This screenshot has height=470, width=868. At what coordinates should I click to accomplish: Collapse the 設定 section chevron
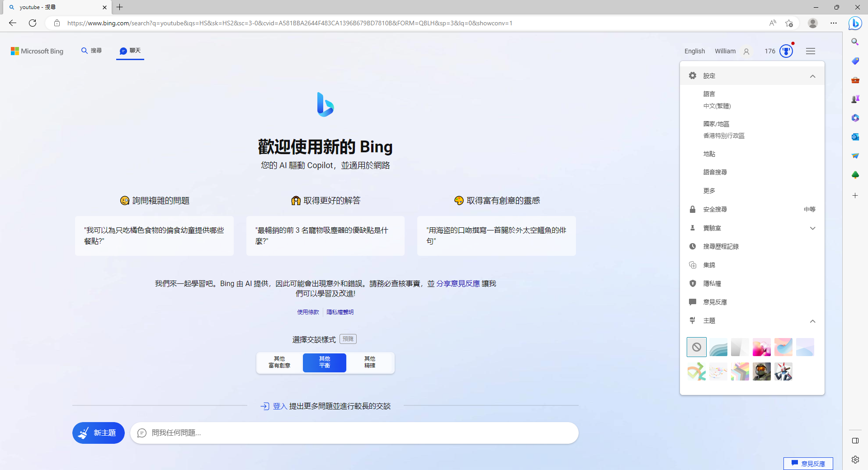pyautogui.click(x=812, y=76)
